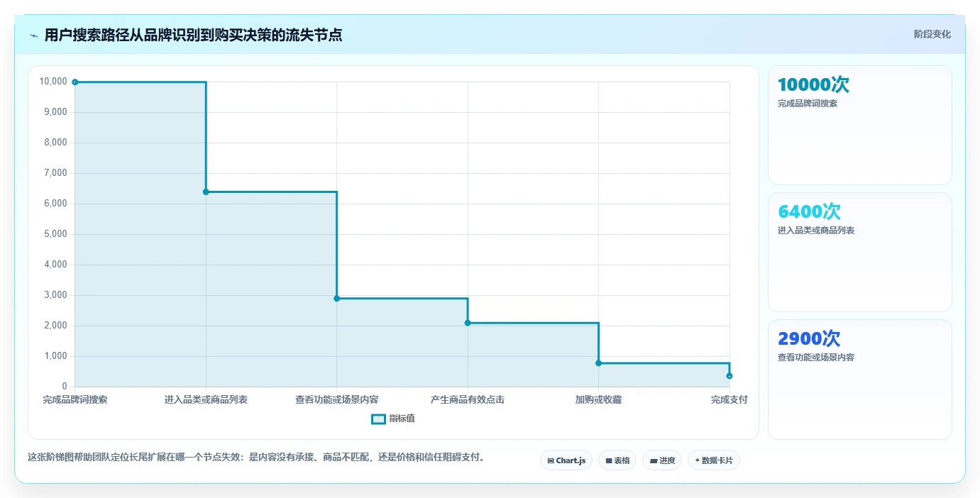Select the data point at 加购或收藏

[x=598, y=363]
